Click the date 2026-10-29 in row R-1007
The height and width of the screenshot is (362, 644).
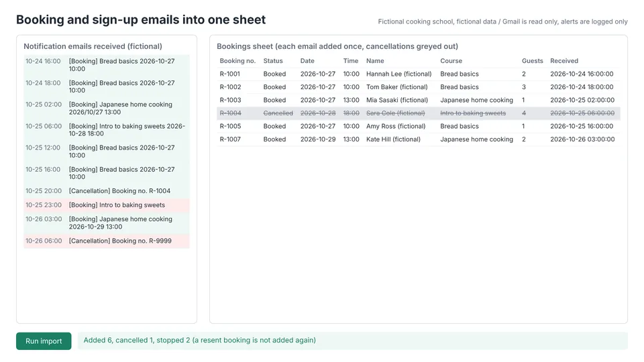(x=318, y=139)
